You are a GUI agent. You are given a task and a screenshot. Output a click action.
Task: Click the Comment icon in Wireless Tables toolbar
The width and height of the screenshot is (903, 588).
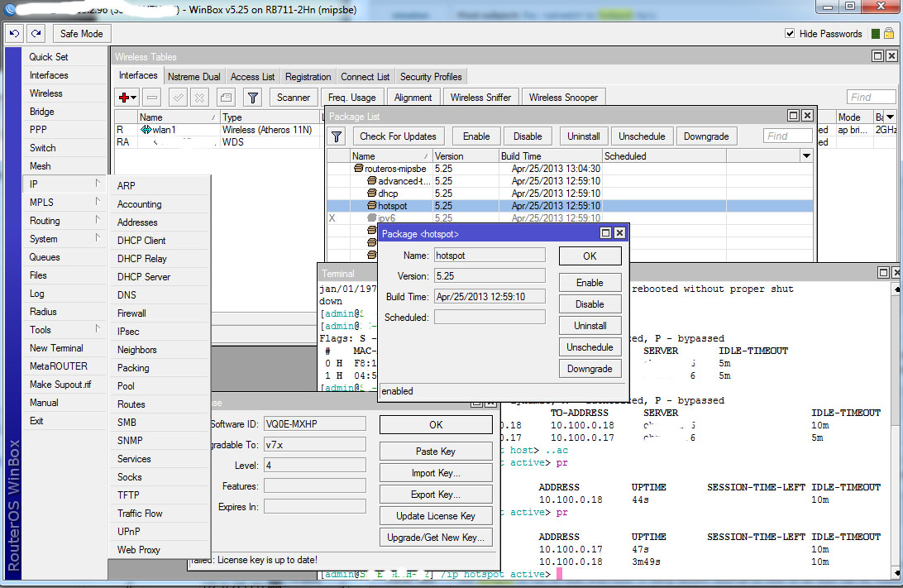(x=226, y=98)
